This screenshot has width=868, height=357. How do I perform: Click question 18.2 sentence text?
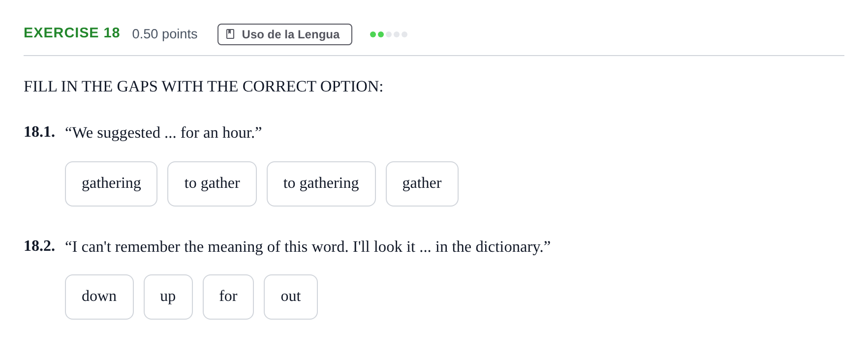pos(308,247)
